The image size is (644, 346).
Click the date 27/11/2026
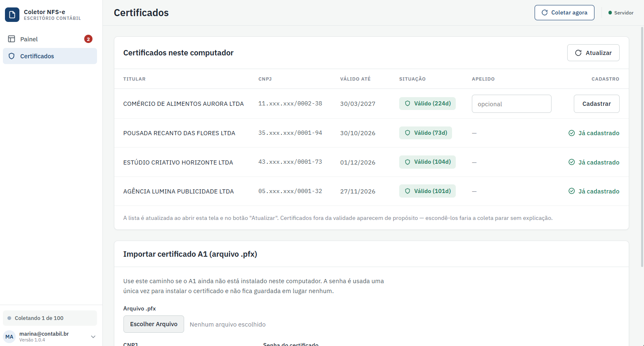pyautogui.click(x=358, y=191)
